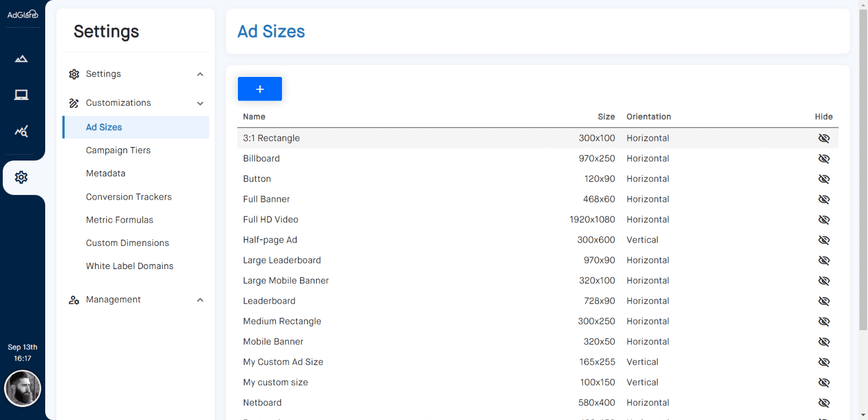Hide the Netboard ad size
The height and width of the screenshot is (420, 868).
824,402
